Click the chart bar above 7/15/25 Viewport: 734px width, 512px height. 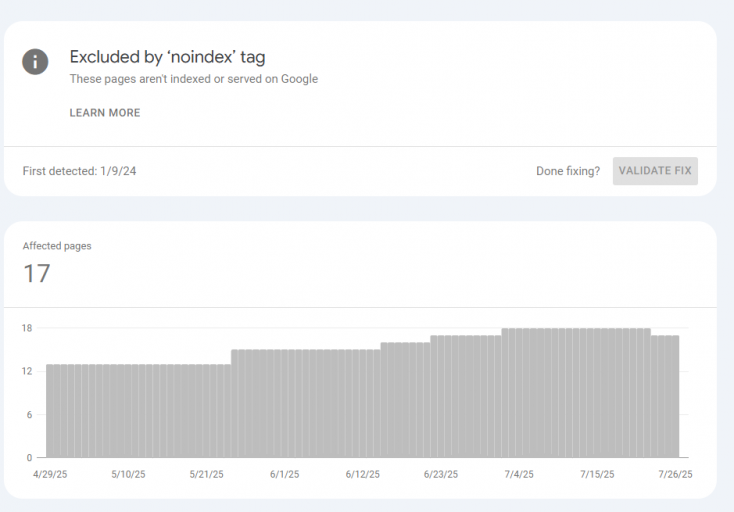click(x=597, y=393)
